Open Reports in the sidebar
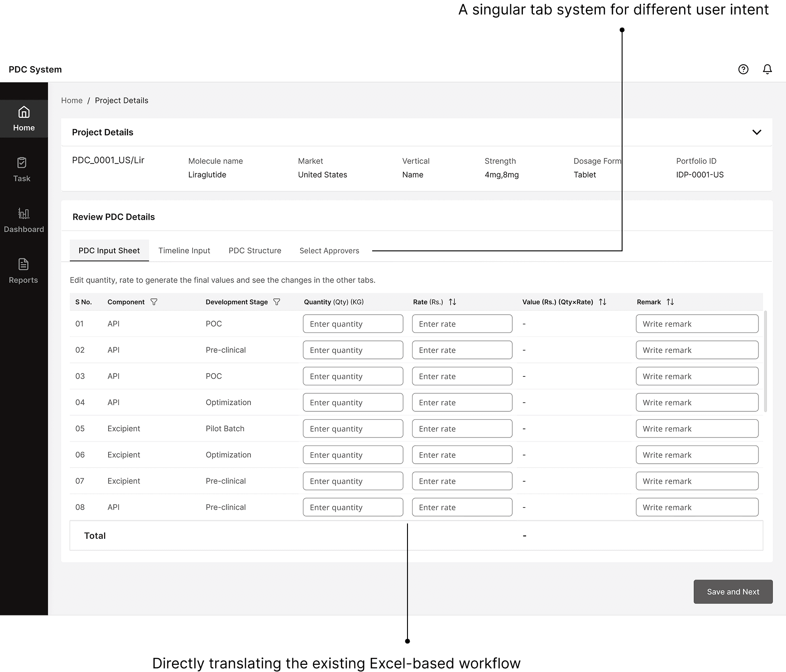 (x=24, y=271)
